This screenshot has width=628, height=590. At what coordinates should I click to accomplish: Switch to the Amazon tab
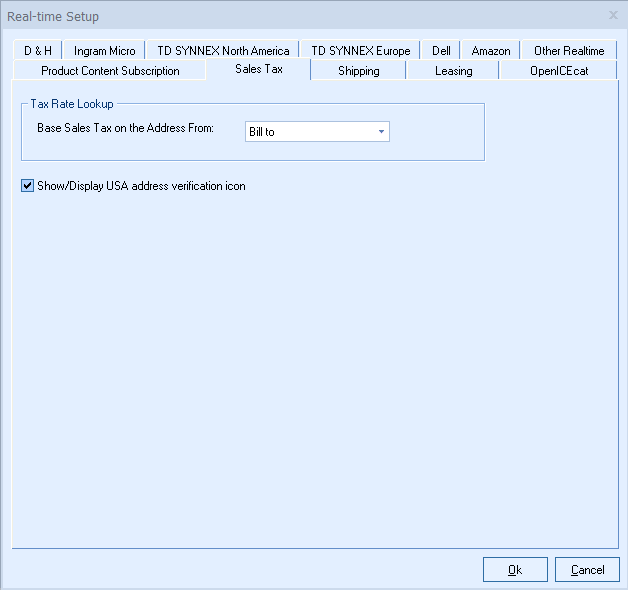[491, 51]
